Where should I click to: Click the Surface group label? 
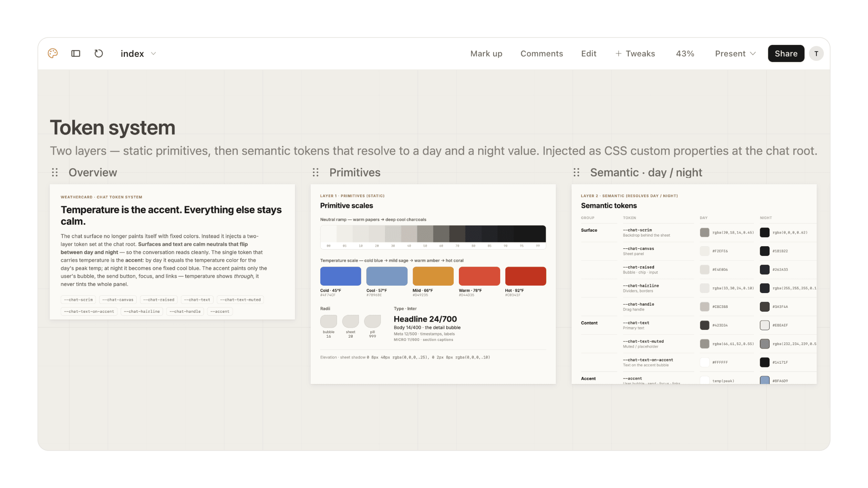589,230
